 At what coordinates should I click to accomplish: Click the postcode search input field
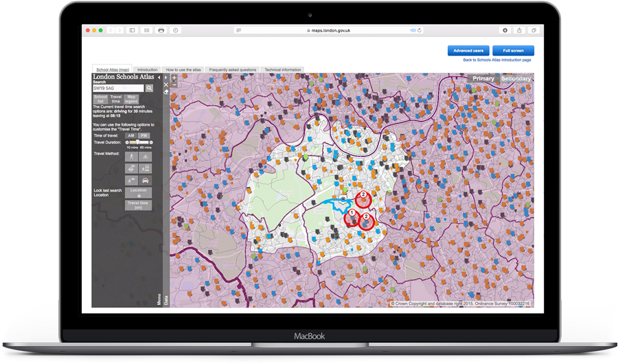coord(119,89)
